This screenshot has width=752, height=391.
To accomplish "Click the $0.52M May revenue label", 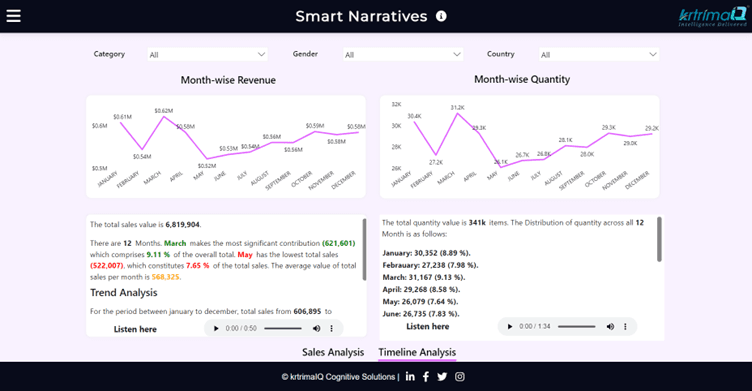I will (207, 166).
